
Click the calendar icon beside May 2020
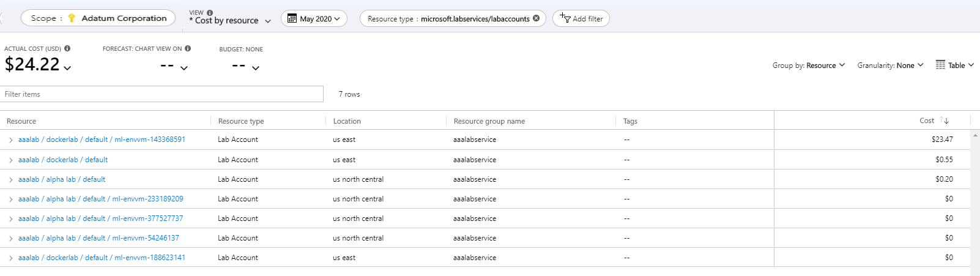point(292,18)
